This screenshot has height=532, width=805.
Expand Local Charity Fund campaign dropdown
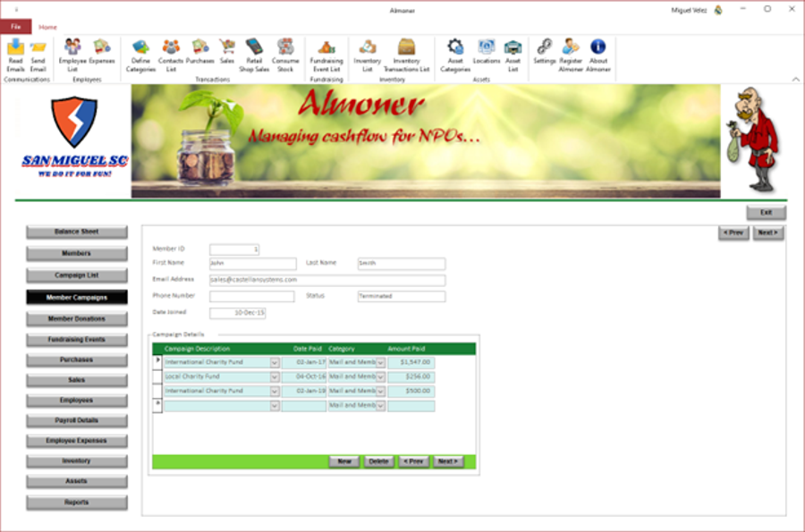[275, 377]
